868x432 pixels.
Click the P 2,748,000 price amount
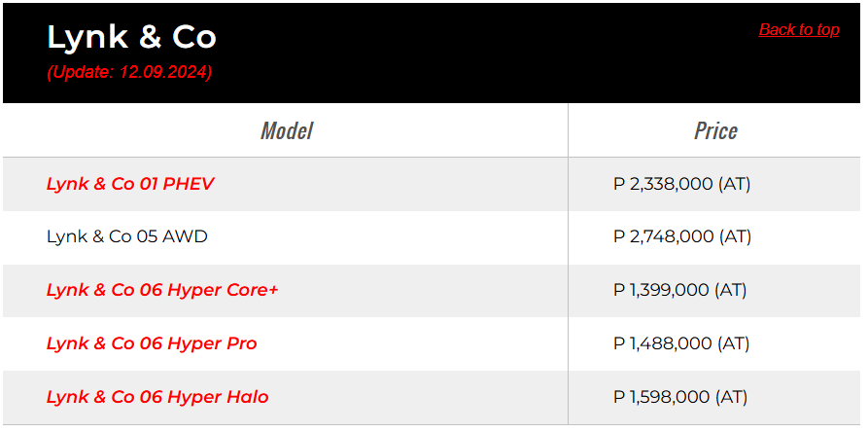tap(663, 236)
